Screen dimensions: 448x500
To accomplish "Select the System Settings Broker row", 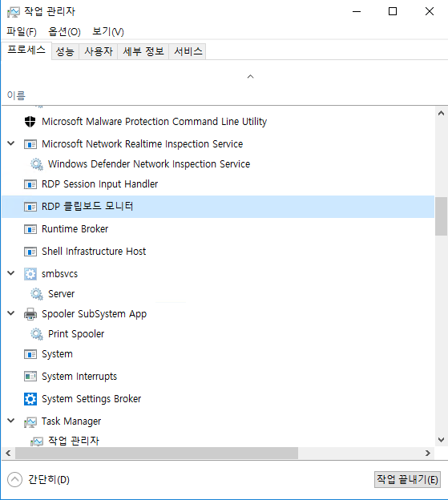I will pos(218,399).
